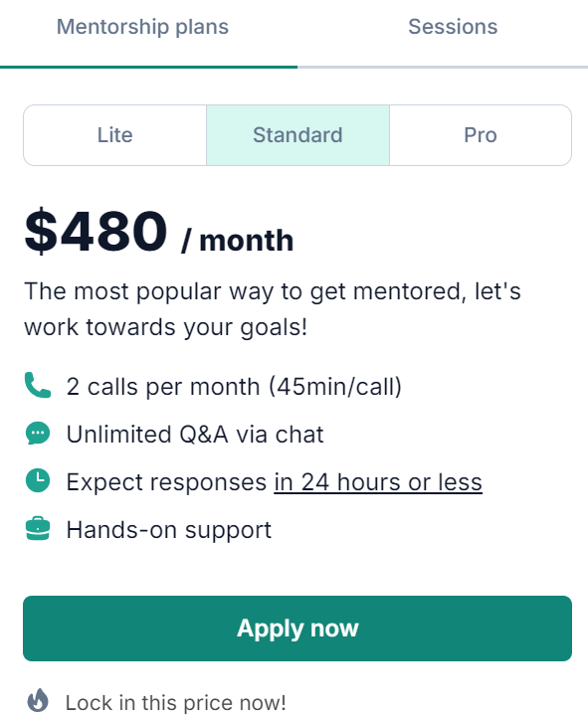
Task: Click the clock icon beside Expect responses
Action: (38, 480)
